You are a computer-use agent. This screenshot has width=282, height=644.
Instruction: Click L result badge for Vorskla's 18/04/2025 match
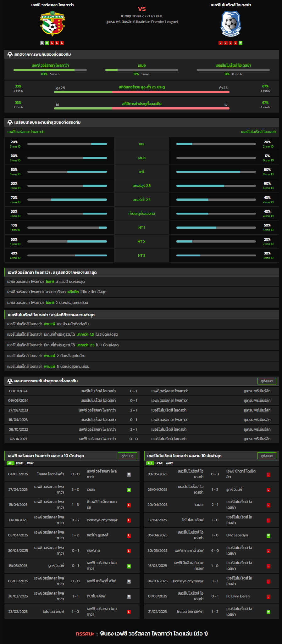pyautogui.click(x=129, y=505)
